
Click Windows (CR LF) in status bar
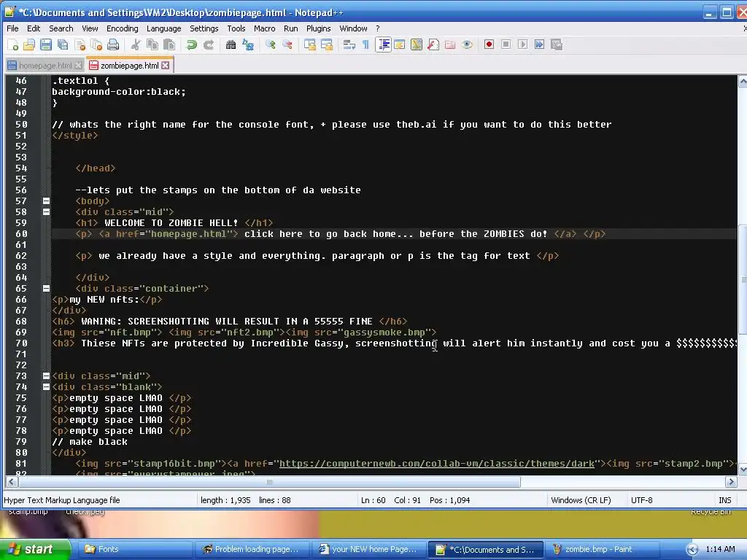click(581, 500)
